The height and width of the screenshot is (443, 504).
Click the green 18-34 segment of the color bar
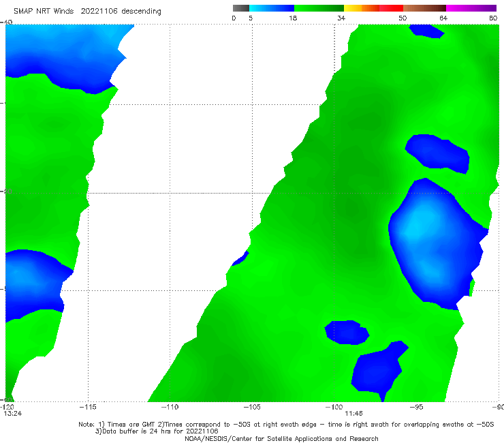[319, 8]
